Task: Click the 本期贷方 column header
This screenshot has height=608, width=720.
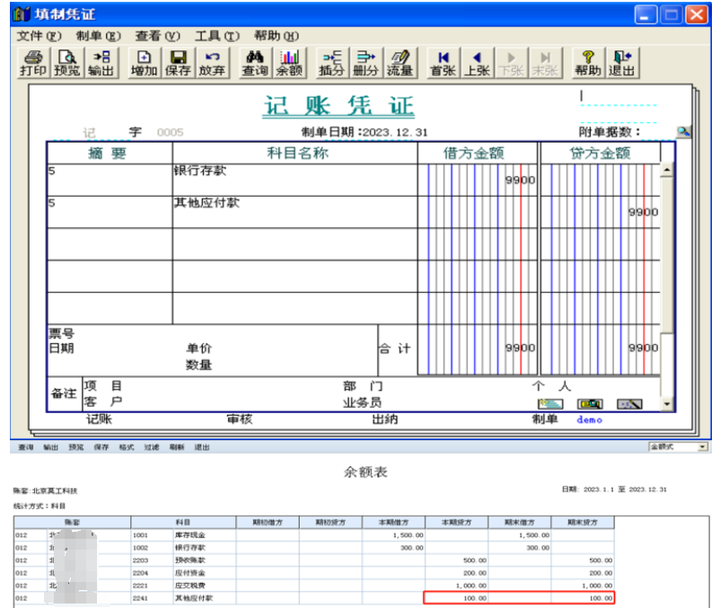Action: pyautogui.click(x=457, y=522)
